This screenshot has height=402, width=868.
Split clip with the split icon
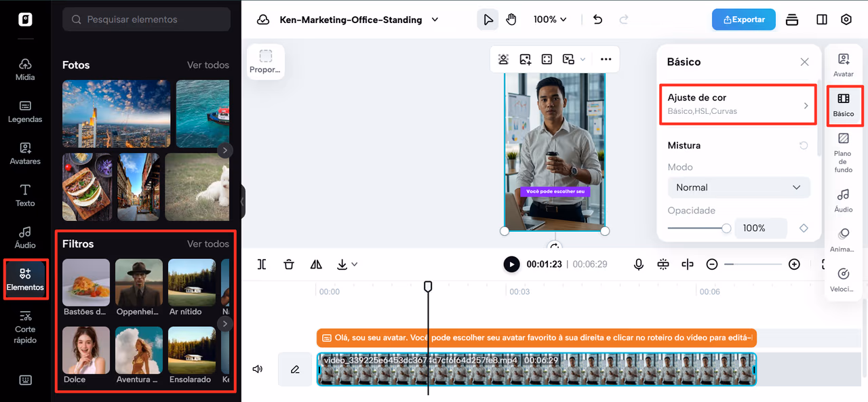262,264
